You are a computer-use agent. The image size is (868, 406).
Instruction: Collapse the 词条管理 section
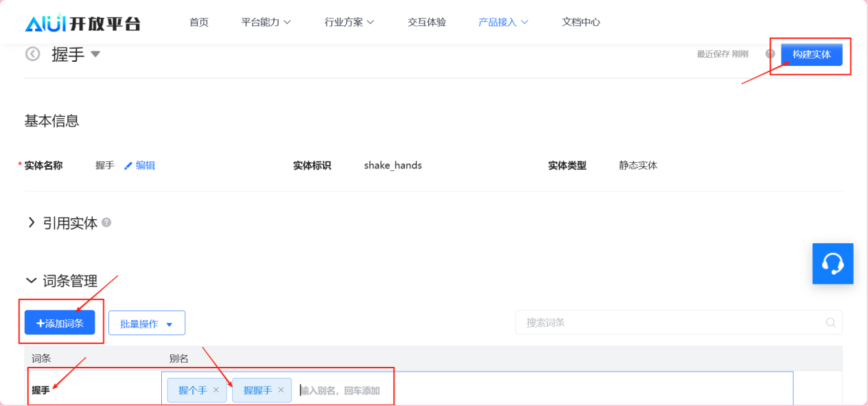(31, 281)
